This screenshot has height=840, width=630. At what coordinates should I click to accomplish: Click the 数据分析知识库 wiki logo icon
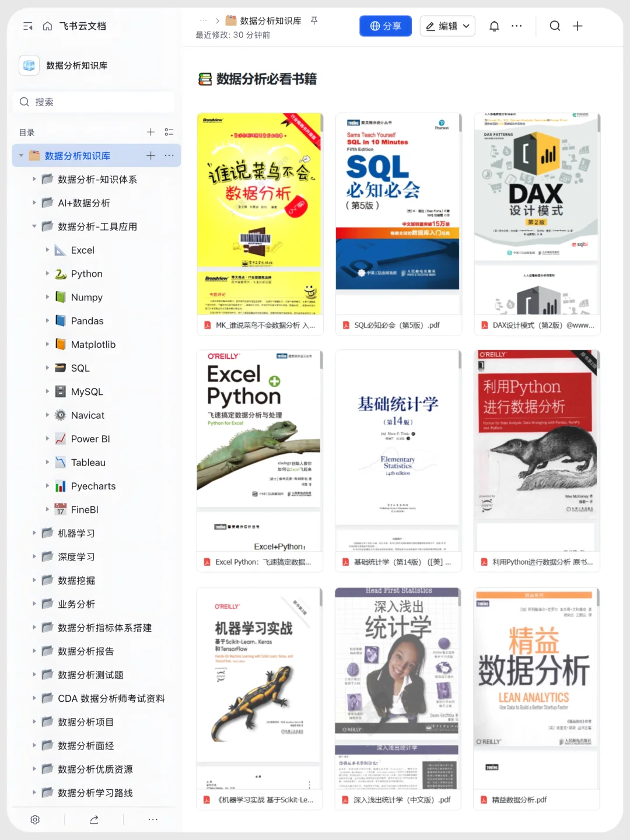click(29, 65)
